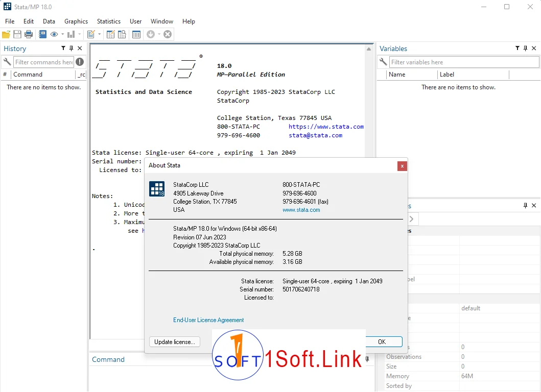541x392 pixels.
Task: Print results using the printer icon
Action: pos(29,34)
